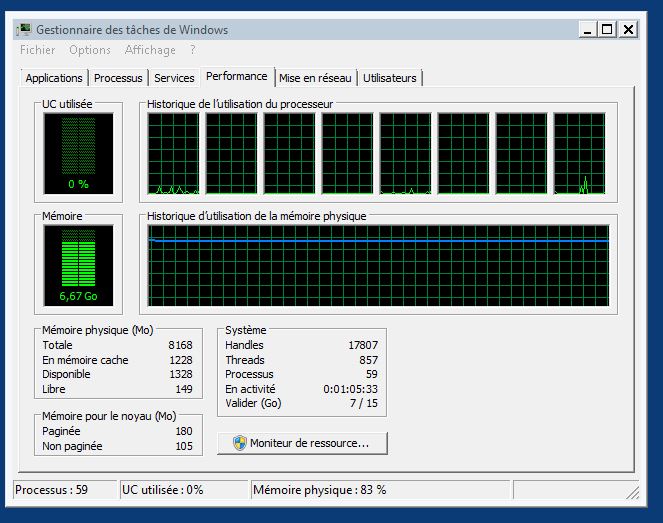Select the Performance tab
Viewport: 663px width, 523px height.
(x=237, y=76)
